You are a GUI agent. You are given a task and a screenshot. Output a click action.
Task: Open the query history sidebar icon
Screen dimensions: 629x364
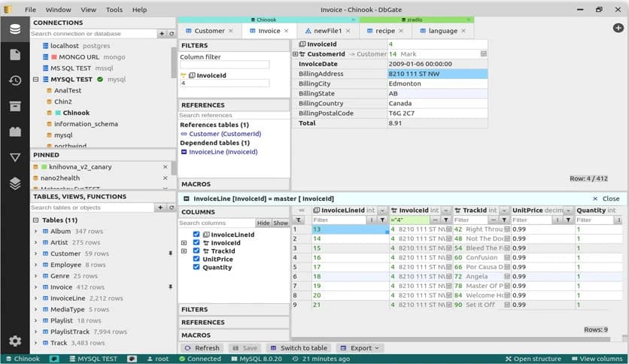click(x=14, y=80)
